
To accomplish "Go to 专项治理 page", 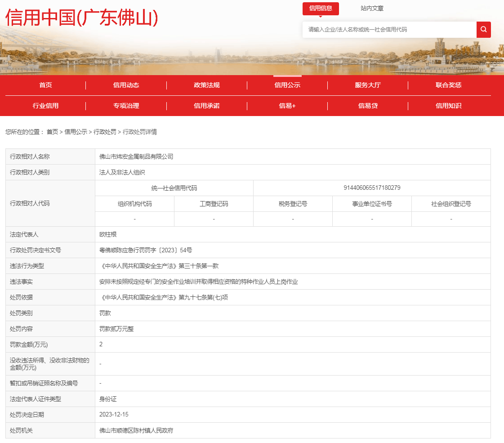I will click(x=126, y=106).
